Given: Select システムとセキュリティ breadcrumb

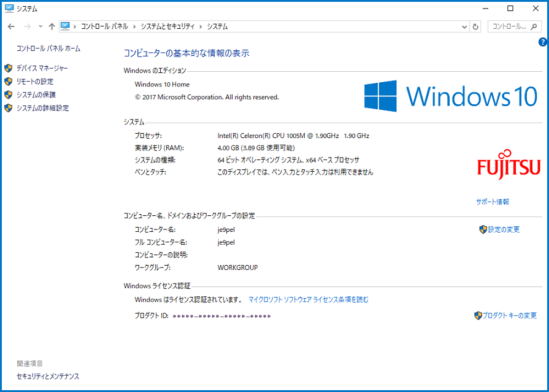Looking at the screenshot, I should 167,26.
